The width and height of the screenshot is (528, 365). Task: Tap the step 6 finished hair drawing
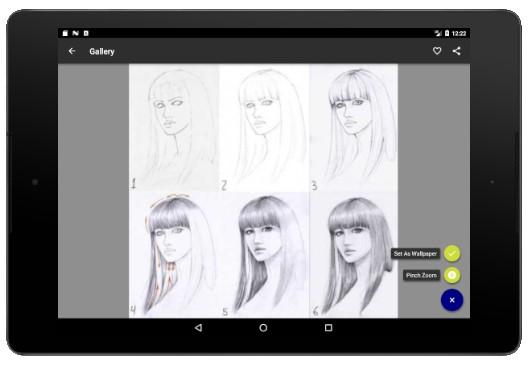pos(354,255)
